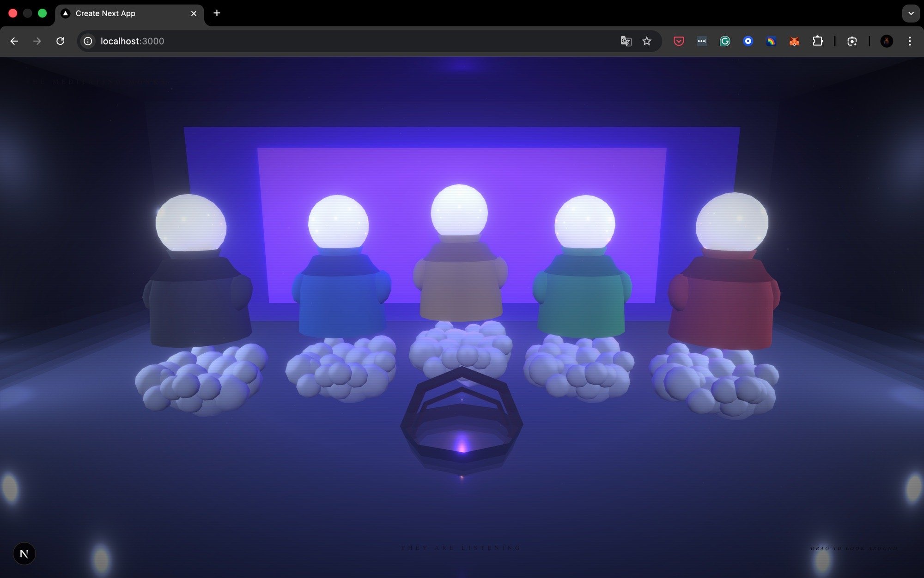Click the Google Translate icon
924x578 pixels.
click(x=626, y=41)
